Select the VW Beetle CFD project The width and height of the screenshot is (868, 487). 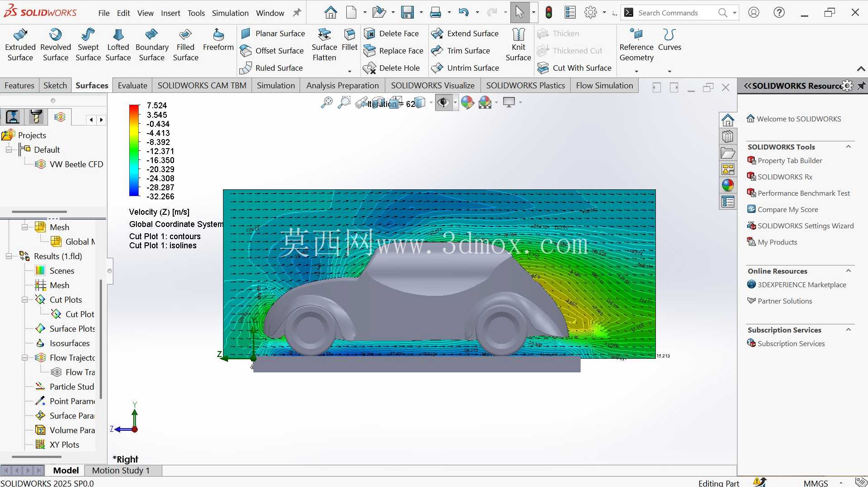click(x=76, y=164)
